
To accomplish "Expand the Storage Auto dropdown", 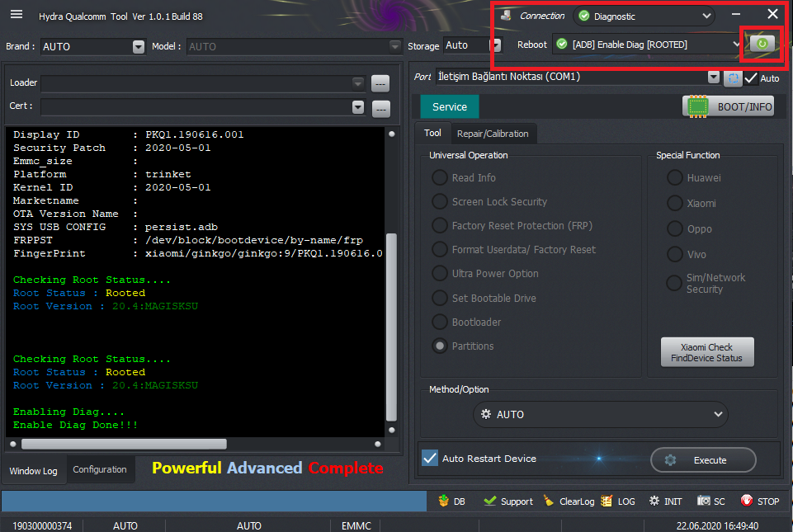I will (x=497, y=45).
